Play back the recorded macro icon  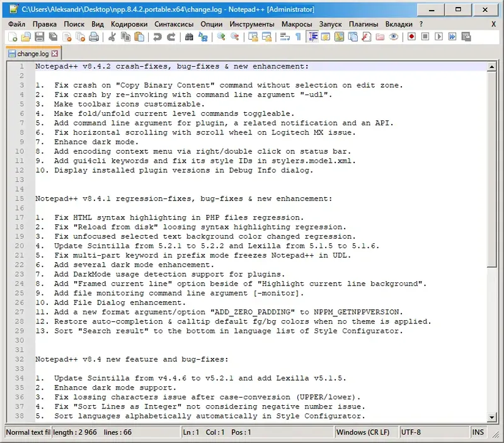pos(438,37)
